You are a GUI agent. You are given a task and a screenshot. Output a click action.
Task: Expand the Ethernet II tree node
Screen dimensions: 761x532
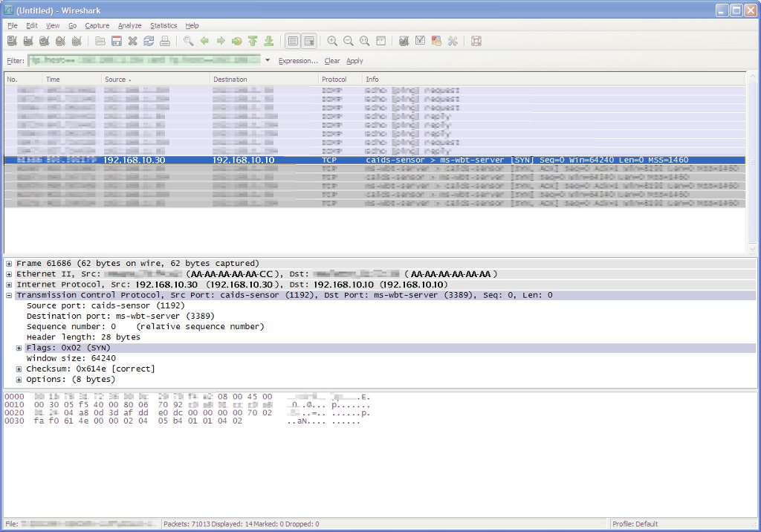click(x=9, y=274)
